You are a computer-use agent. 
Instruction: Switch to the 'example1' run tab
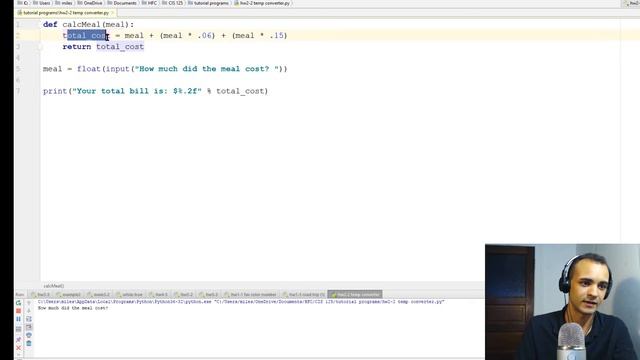tap(68, 294)
